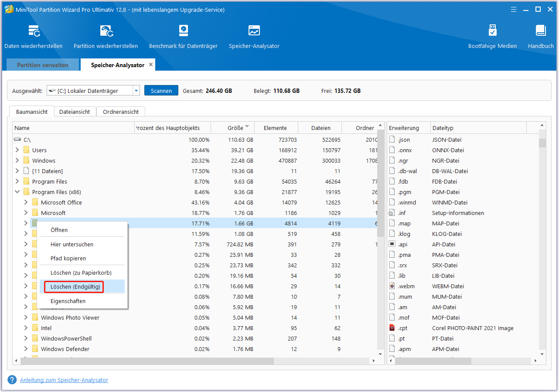
Task: Open the Anleitung zum Speicher-Analysator link
Action: tap(64, 380)
